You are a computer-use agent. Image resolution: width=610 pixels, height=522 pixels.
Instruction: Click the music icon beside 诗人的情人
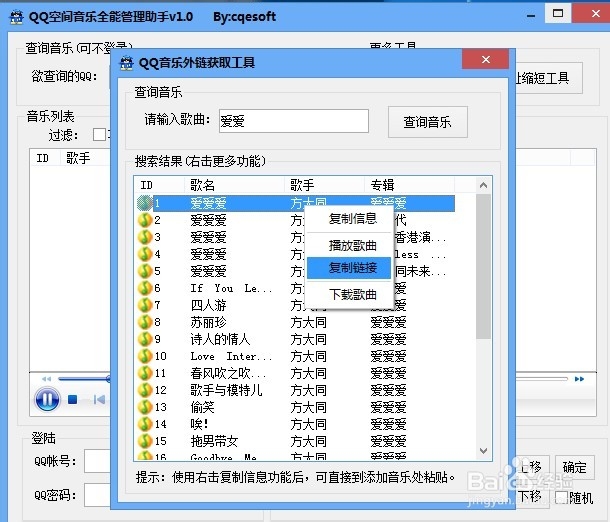click(x=145, y=339)
